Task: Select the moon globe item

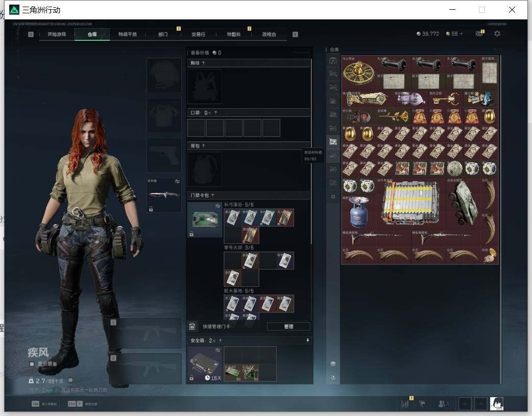Action: pyautogui.click(x=454, y=168)
